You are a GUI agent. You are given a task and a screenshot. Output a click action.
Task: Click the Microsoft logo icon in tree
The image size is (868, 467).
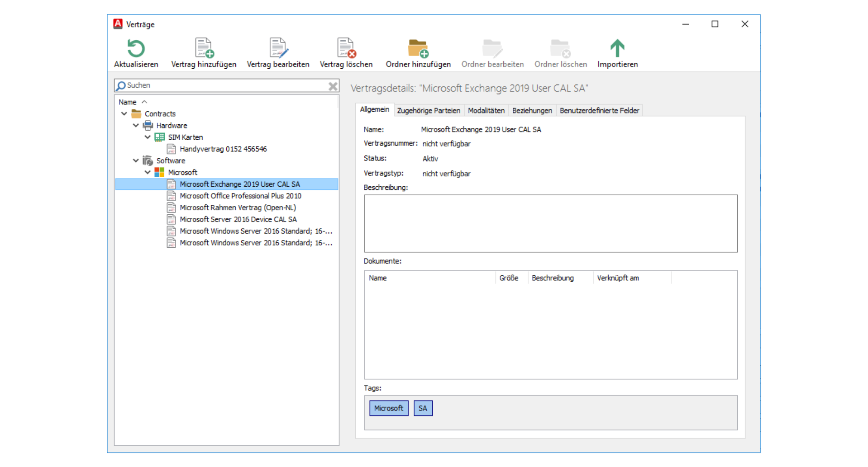(x=159, y=172)
